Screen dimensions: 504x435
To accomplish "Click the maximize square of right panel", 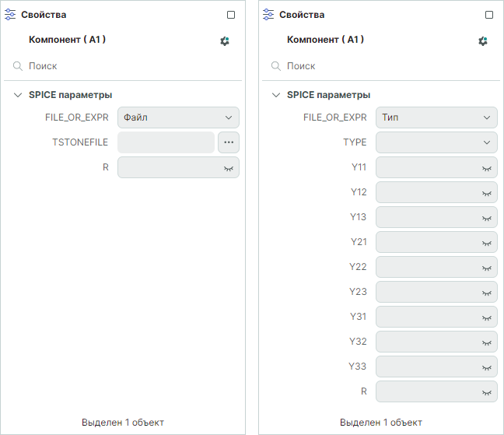I will click(489, 15).
